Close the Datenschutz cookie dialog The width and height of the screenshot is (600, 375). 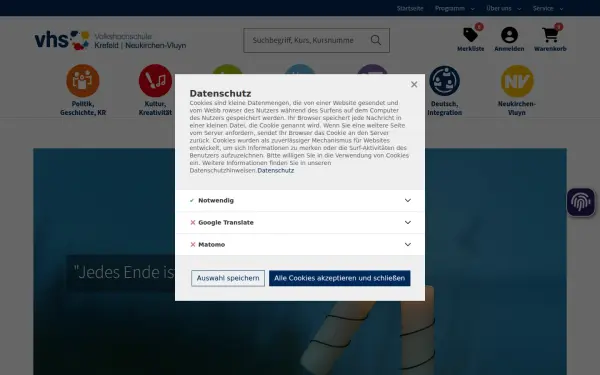[x=414, y=85]
